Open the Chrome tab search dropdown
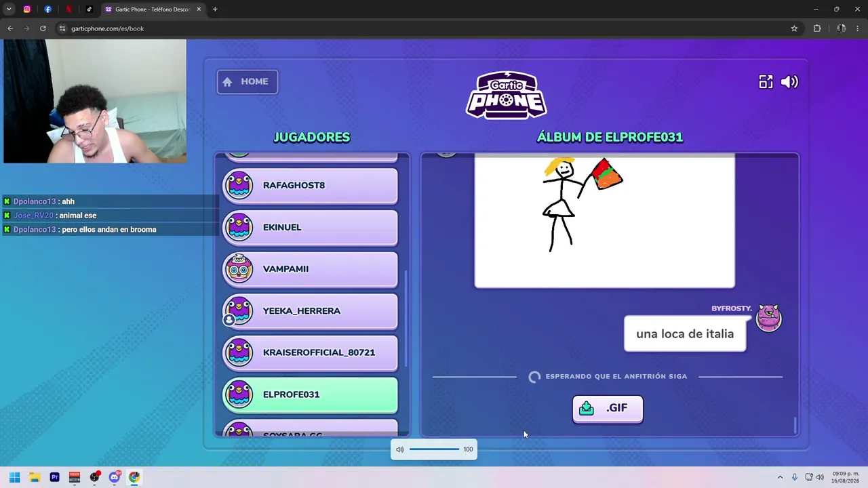 tap(9, 9)
